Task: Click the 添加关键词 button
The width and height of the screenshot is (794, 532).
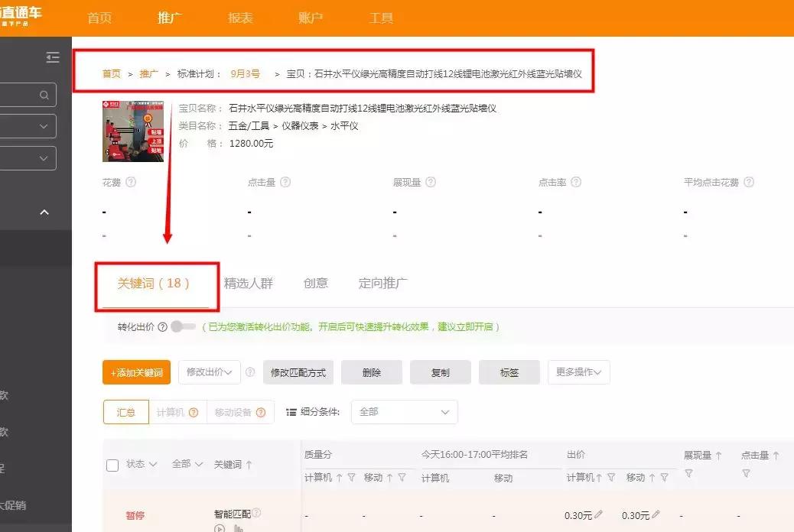Action: click(136, 372)
